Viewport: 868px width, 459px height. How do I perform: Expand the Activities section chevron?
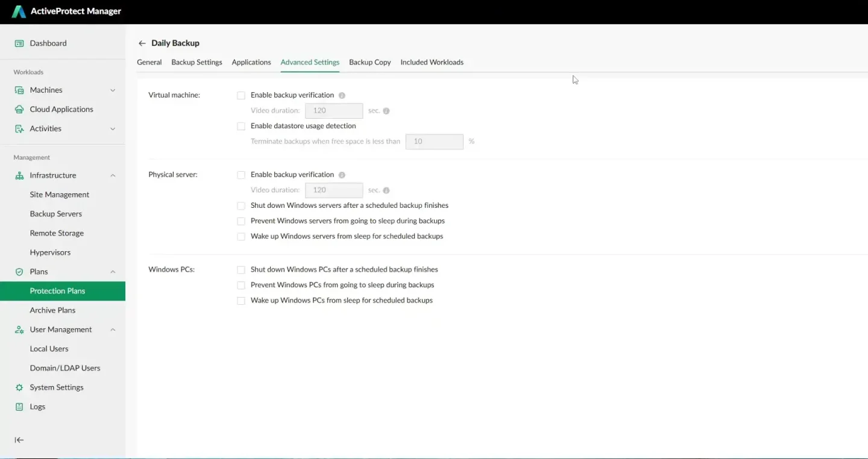(x=113, y=129)
